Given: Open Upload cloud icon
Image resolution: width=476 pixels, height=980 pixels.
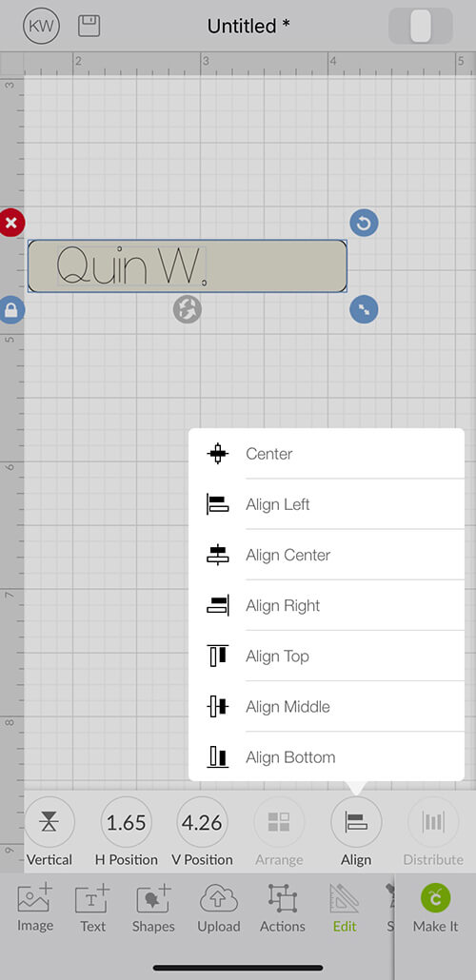Looking at the screenshot, I should [219, 908].
